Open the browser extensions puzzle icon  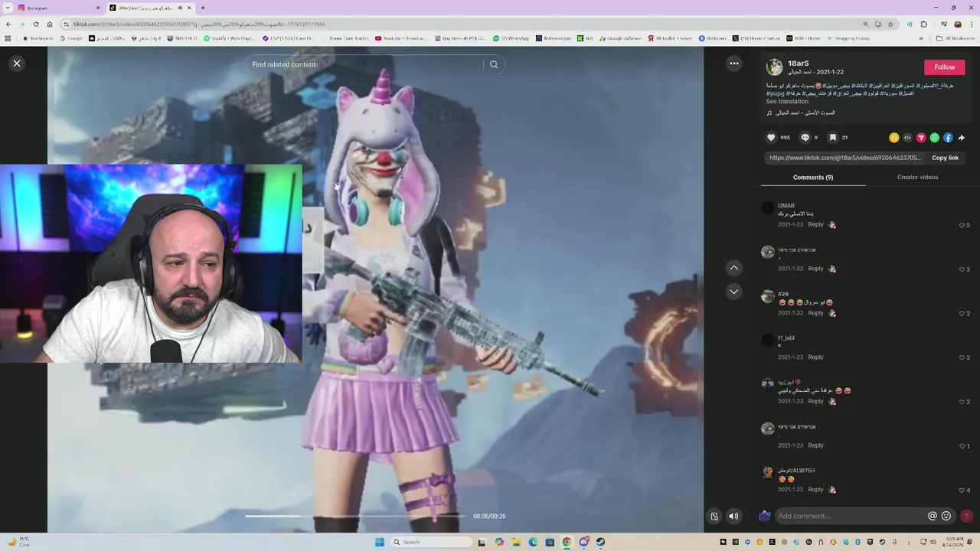point(924,24)
